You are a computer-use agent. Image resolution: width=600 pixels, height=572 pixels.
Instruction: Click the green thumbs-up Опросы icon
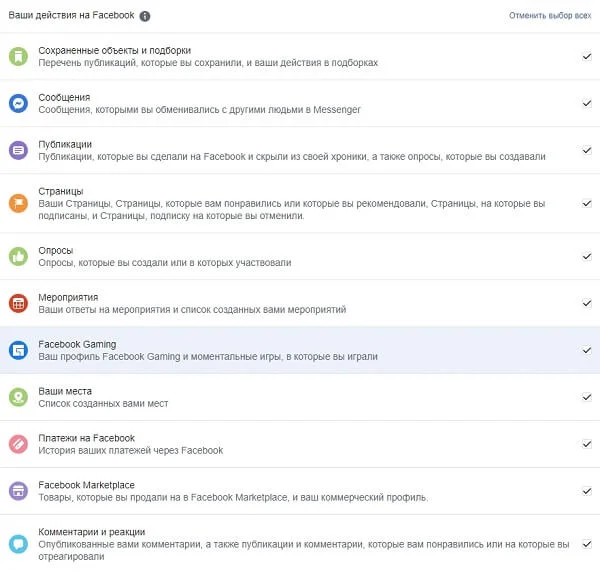(18, 256)
